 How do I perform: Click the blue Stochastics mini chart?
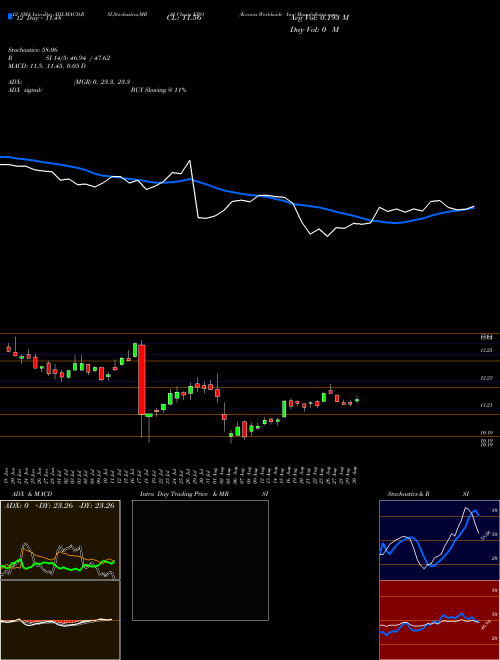439,540
